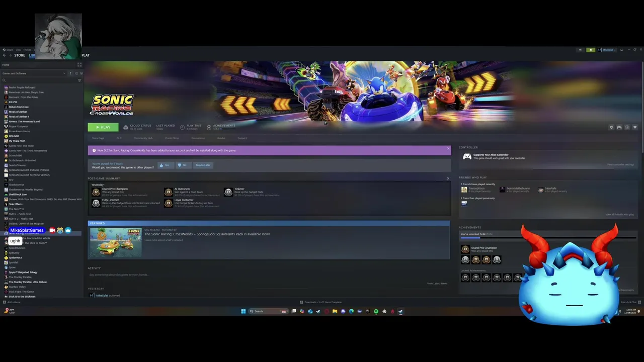The width and height of the screenshot is (644, 362).
Task: Recommend game with Yes thumbs up
Action: tap(165, 165)
